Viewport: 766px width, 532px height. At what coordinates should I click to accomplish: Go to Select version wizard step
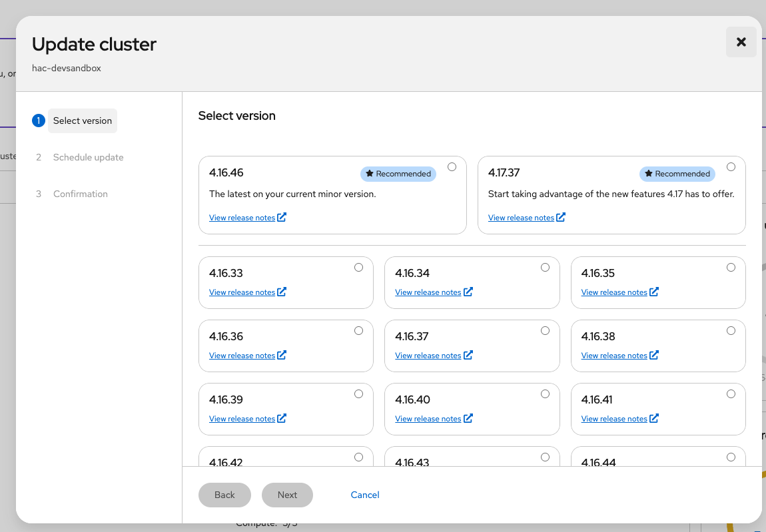(x=83, y=121)
